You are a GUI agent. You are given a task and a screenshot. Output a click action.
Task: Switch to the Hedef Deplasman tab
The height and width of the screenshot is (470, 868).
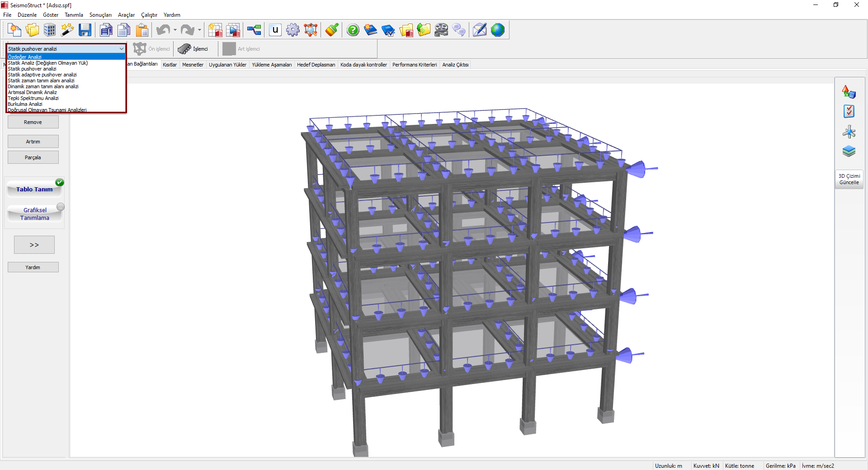[316, 65]
